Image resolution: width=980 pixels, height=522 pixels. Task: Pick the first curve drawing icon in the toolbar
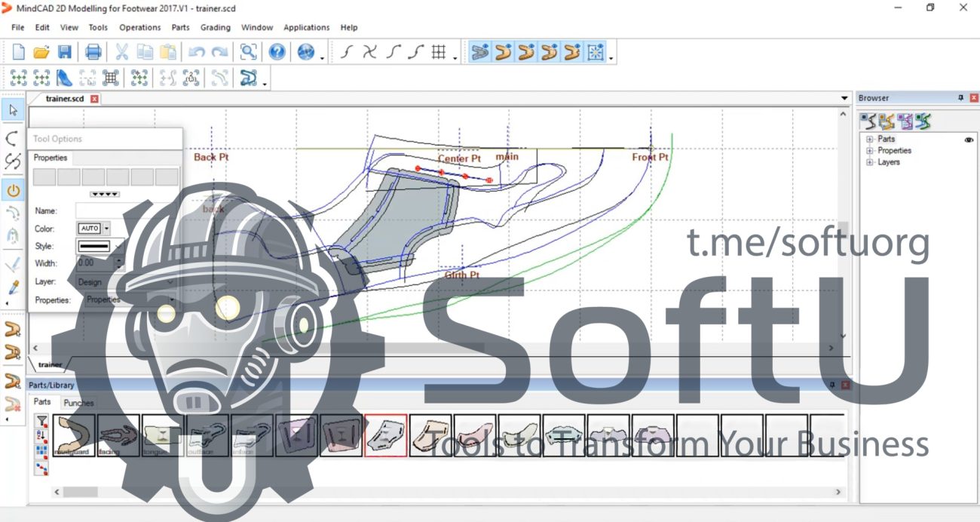point(346,52)
